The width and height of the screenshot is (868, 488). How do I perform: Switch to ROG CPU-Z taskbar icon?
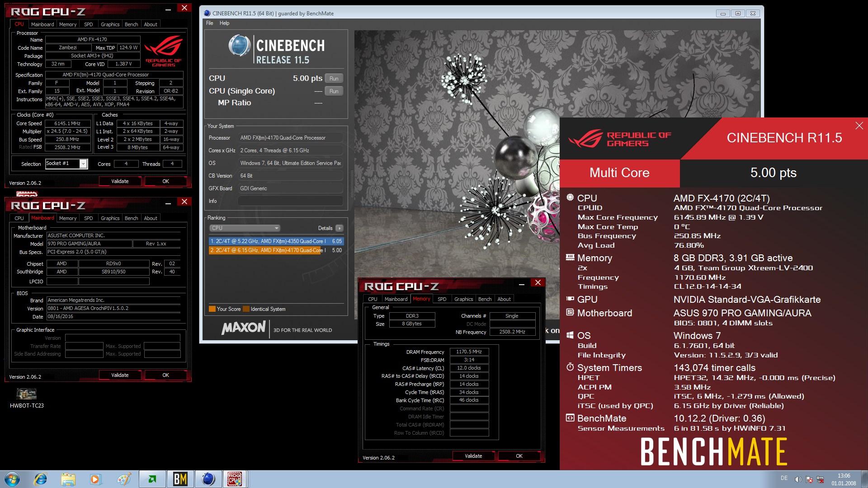click(x=235, y=479)
